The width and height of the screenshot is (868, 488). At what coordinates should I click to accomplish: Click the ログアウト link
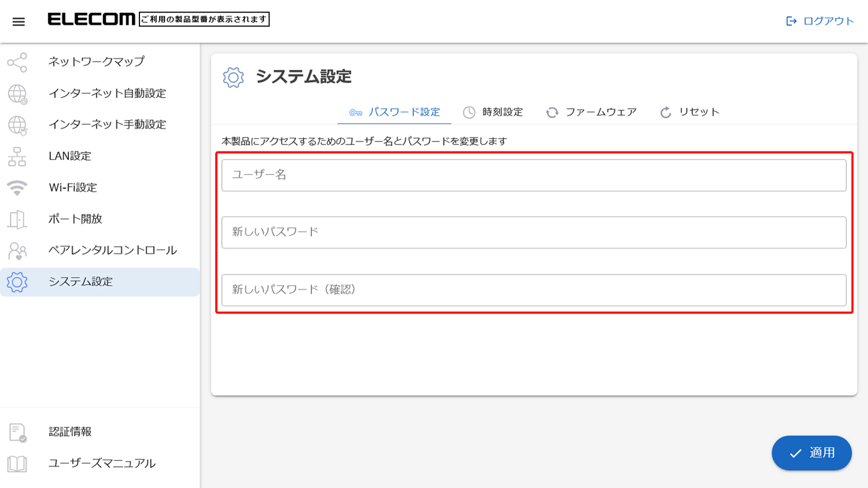coord(820,21)
